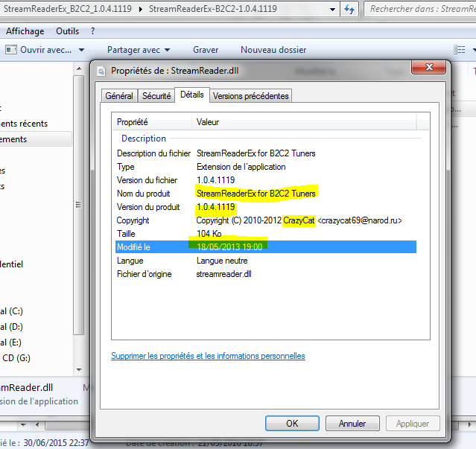476x449 pixels.
Task: Click the Annuler button
Action: tap(352, 423)
